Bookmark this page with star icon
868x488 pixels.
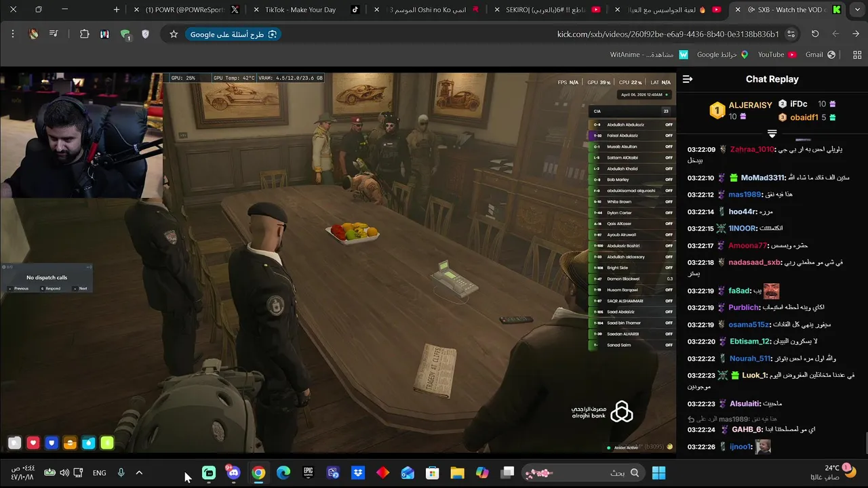[x=174, y=34]
